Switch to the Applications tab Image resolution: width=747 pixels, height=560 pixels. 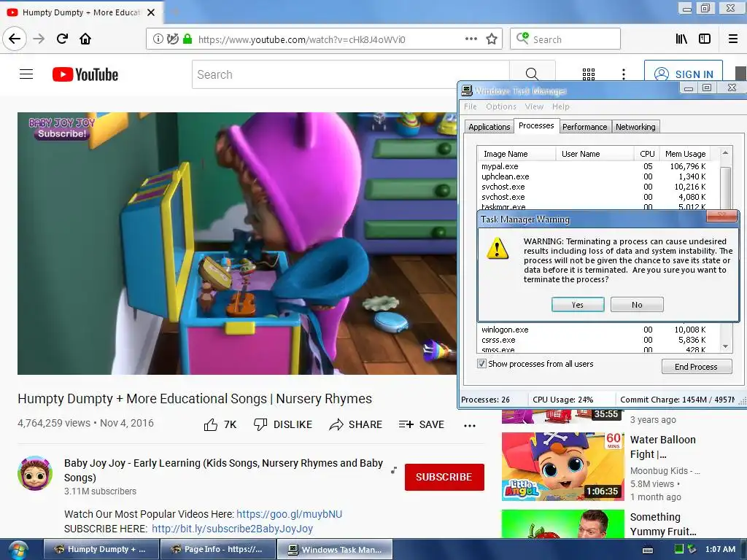(489, 127)
